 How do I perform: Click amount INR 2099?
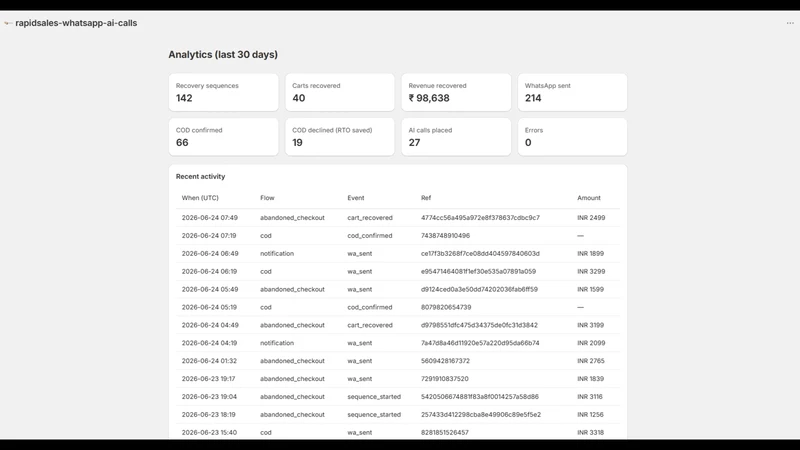(x=591, y=343)
